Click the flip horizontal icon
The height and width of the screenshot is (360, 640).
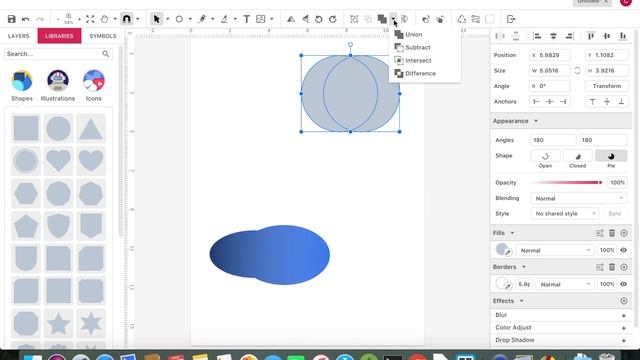tap(291, 19)
